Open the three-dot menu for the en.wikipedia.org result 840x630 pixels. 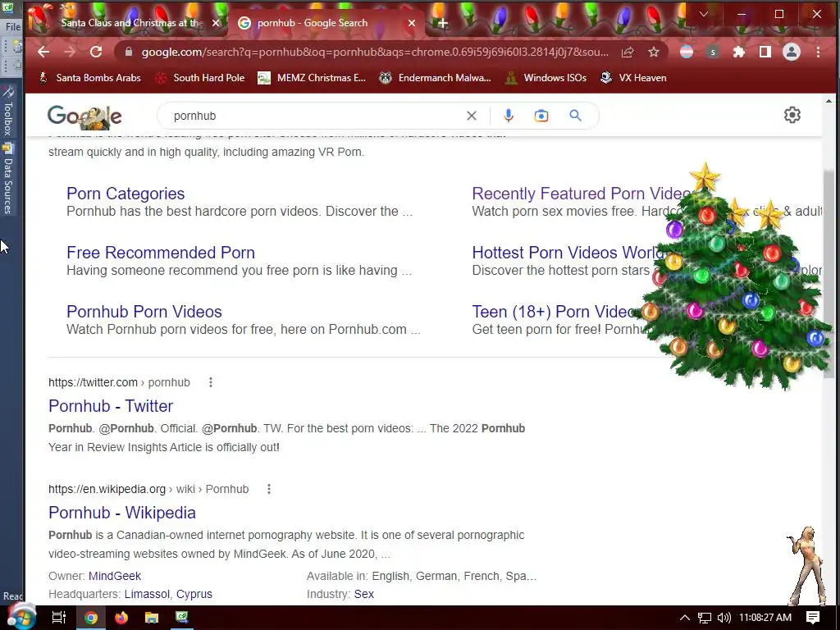269,489
